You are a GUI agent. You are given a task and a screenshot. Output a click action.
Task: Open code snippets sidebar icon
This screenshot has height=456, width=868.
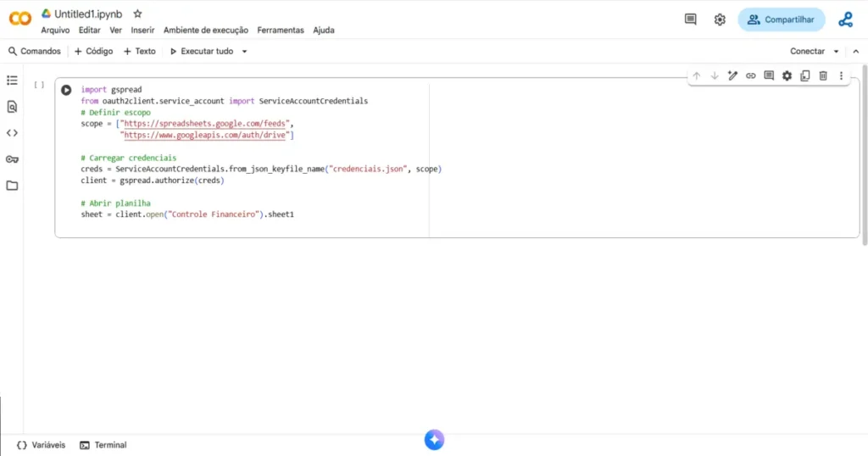(x=12, y=133)
